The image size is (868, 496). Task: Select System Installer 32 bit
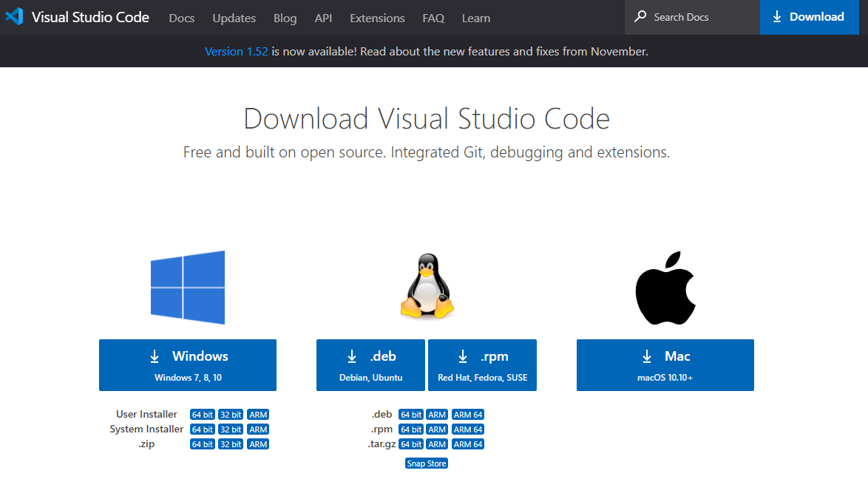(230, 429)
